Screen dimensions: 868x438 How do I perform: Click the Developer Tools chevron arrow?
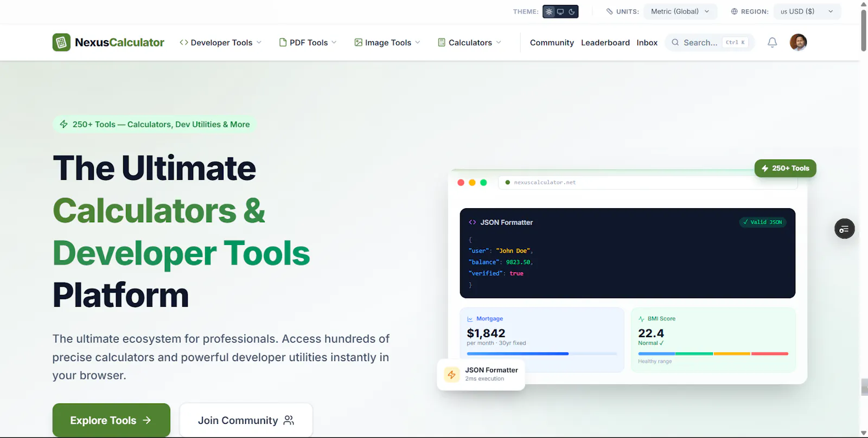pyautogui.click(x=259, y=42)
